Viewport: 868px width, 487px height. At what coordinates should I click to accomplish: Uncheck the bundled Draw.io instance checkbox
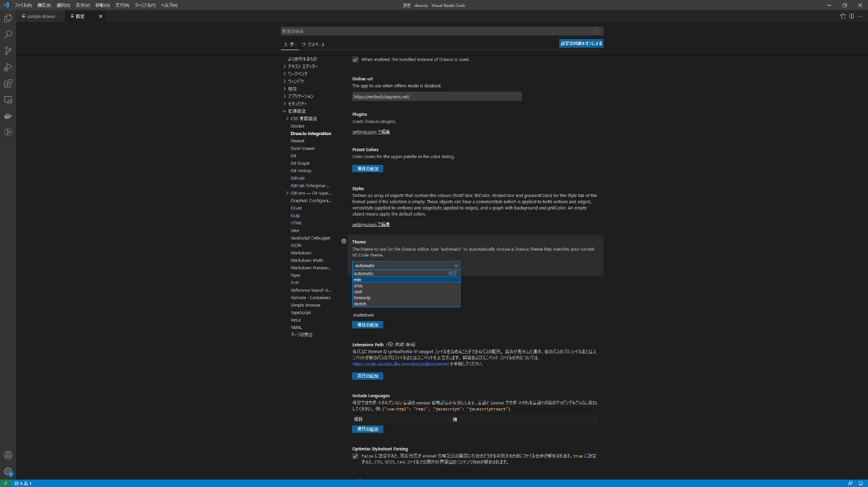pos(355,59)
